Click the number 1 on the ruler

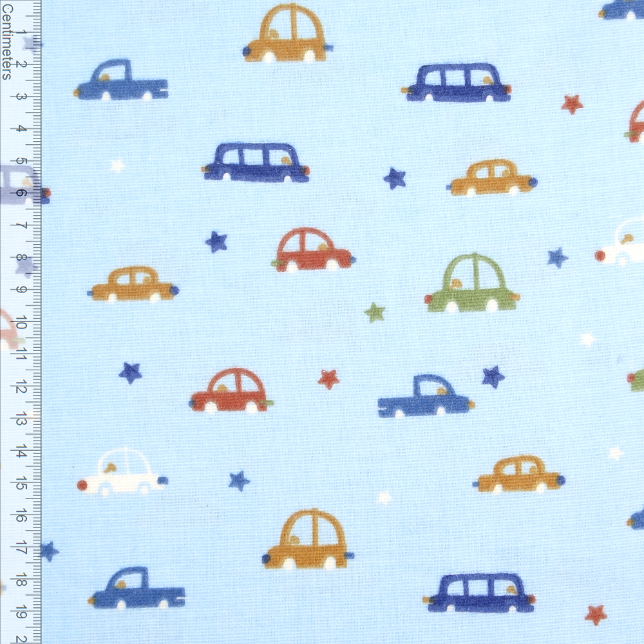(x=21, y=32)
